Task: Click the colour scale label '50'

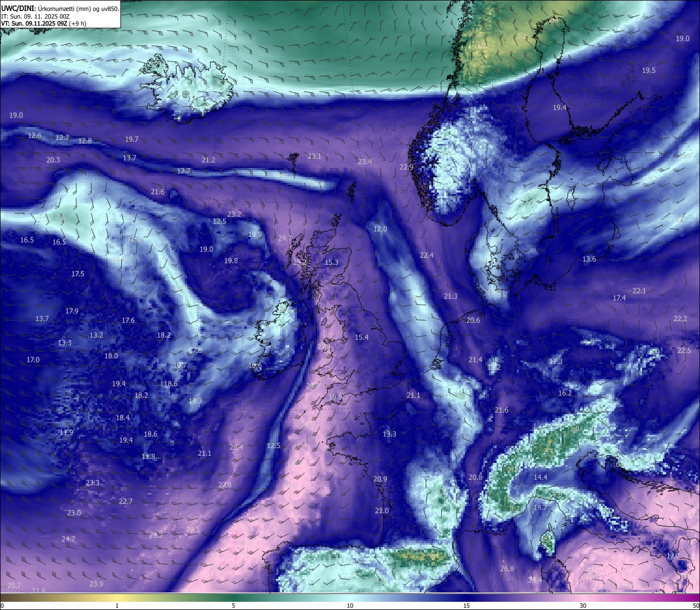Action: tap(696, 606)
